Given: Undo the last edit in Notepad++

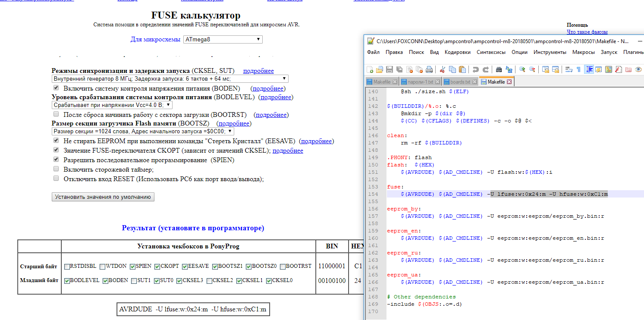Looking at the screenshot, I should point(476,69).
